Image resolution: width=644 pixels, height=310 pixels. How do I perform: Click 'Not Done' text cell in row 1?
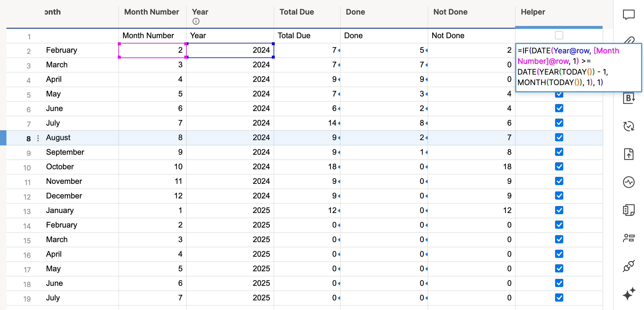pyautogui.click(x=448, y=36)
